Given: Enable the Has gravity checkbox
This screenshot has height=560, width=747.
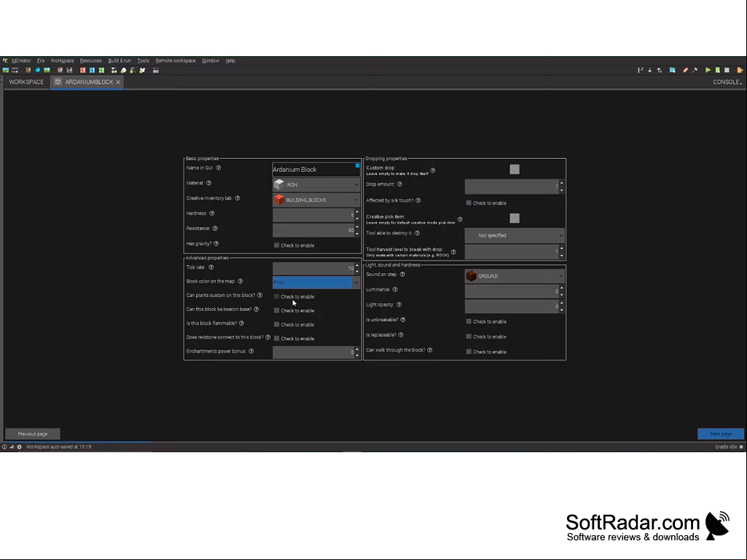Looking at the screenshot, I should click(276, 245).
